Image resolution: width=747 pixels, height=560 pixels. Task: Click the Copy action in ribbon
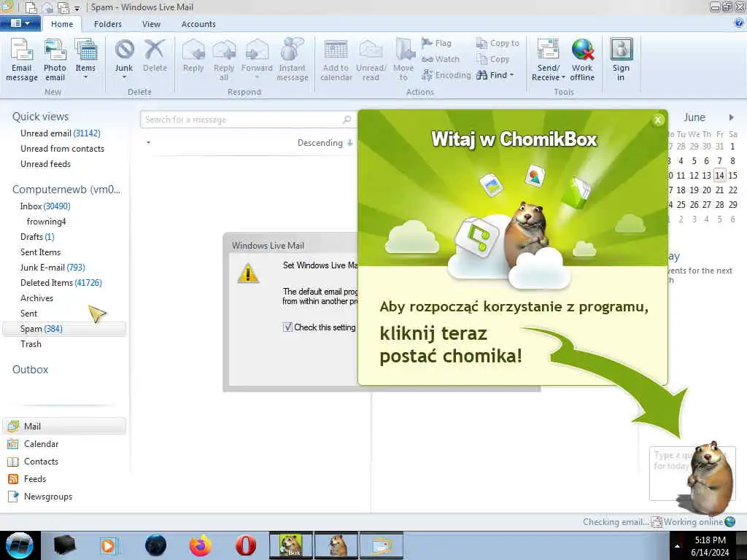click(x=492, y=59)
